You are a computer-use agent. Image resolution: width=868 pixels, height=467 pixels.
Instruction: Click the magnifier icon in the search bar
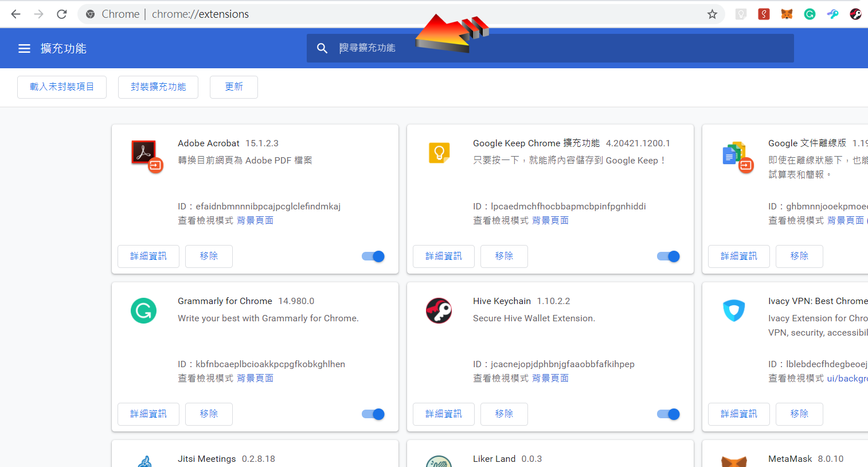pyautogui.click(x=322, y=48)
